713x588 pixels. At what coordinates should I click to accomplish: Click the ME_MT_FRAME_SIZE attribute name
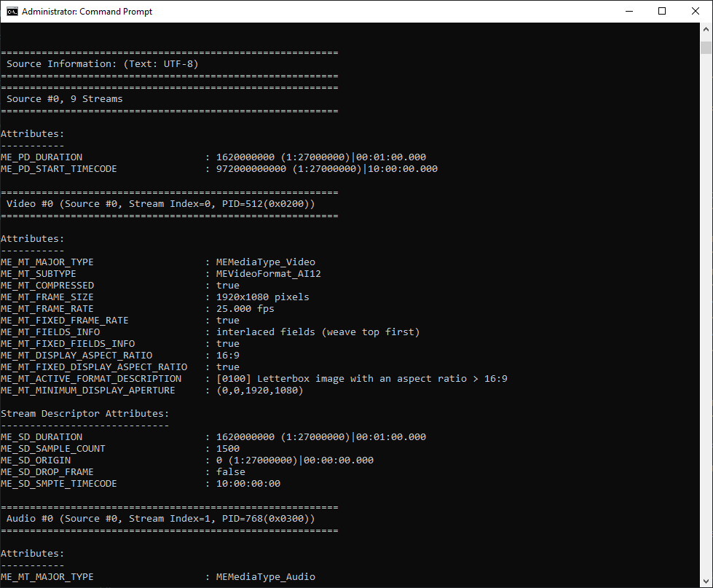[x=47, y=297]
